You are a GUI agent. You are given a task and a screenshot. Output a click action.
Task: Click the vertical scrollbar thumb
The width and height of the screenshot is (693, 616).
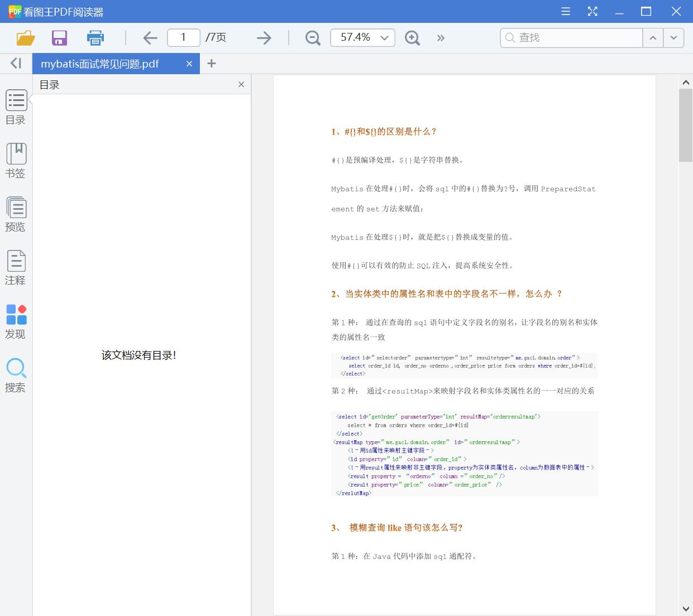point(686,125)
